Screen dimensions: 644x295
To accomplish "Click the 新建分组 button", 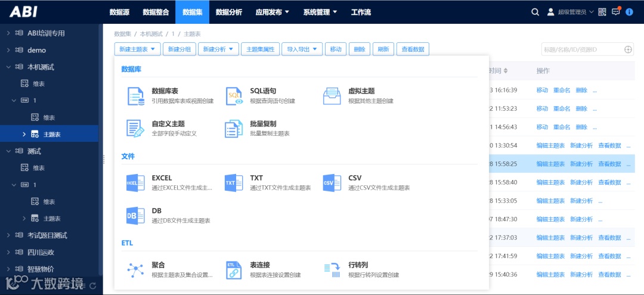I will 179,49.
